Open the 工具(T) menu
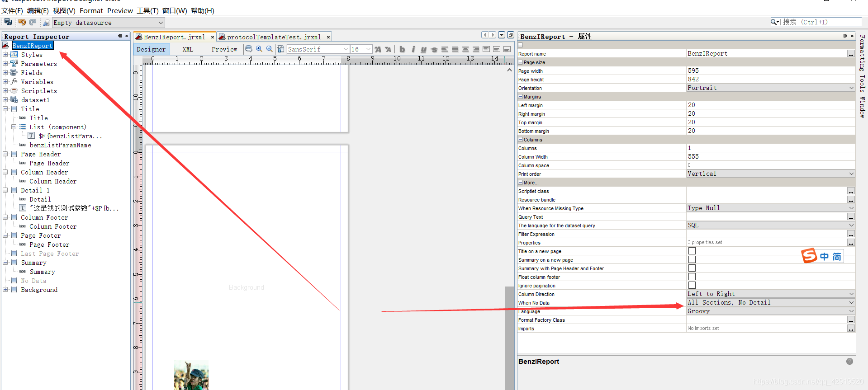The image size is (868, 390). coord(147,10)
